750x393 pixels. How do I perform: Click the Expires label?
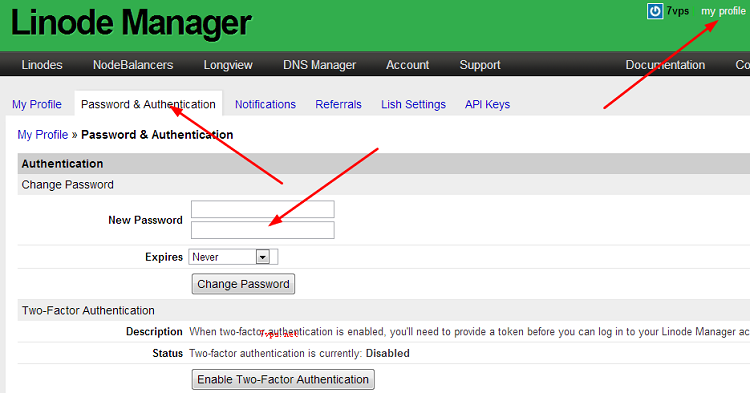164,257
